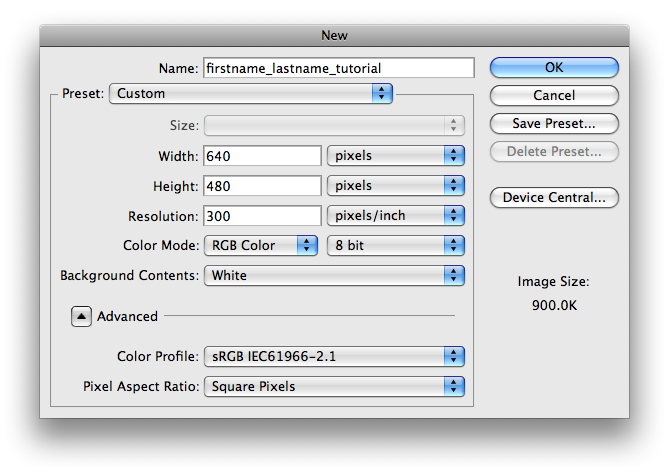669x473 pixels.
Task: Open the Pixel Aspect Ratio dropdown
Action: tap(334, 386)
